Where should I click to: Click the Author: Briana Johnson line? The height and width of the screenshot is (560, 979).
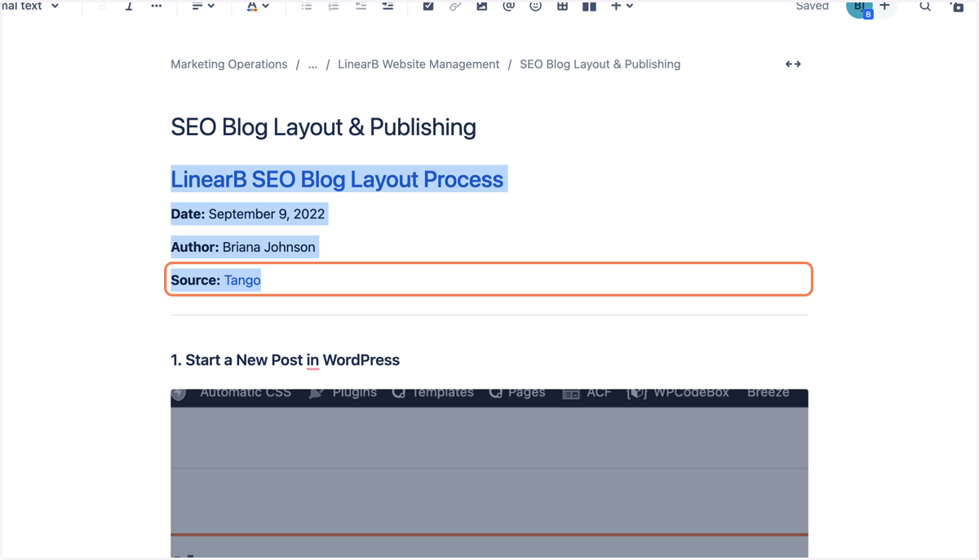tap(243, 247)
